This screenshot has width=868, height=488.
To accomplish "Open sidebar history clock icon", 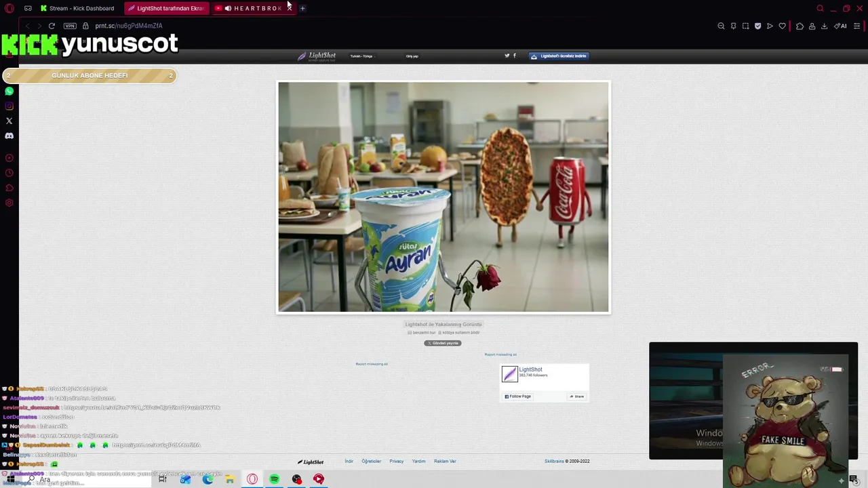I will point(9,173).
